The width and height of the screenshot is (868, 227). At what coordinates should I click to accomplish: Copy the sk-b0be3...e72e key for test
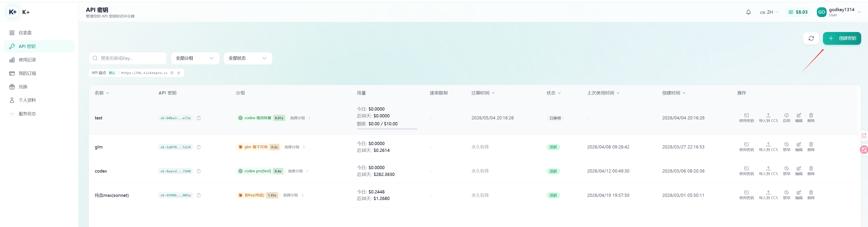point(199,118)
